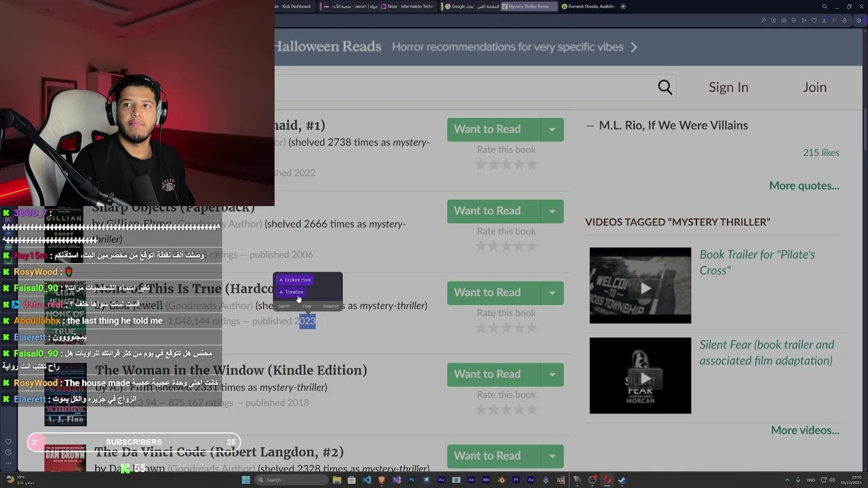This screenshot has width=868, height=488.
Task: Open the downloads icon in browser toolbar
Action: click(x=825, y=20)
